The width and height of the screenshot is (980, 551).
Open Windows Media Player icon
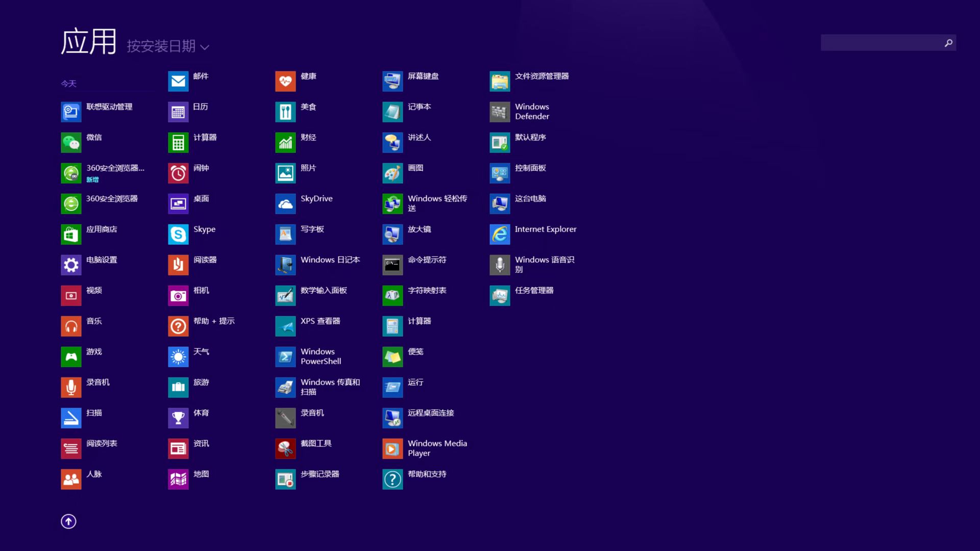click(393, 448)
